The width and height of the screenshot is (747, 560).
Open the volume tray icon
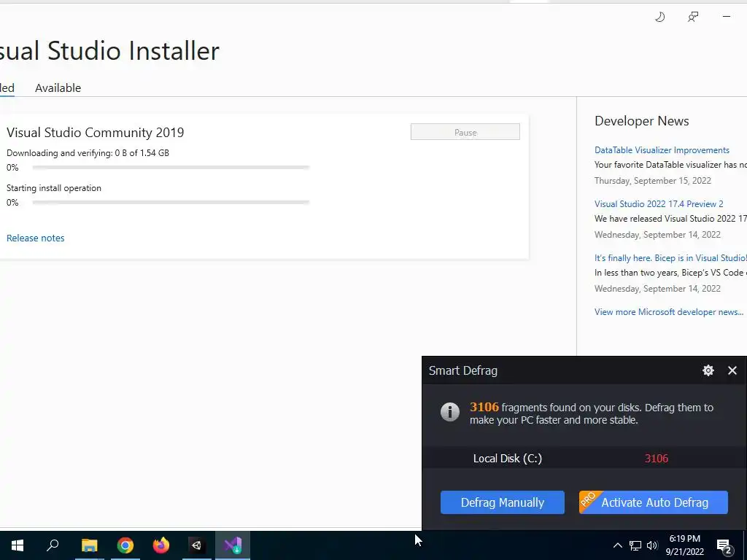(652, 545)
